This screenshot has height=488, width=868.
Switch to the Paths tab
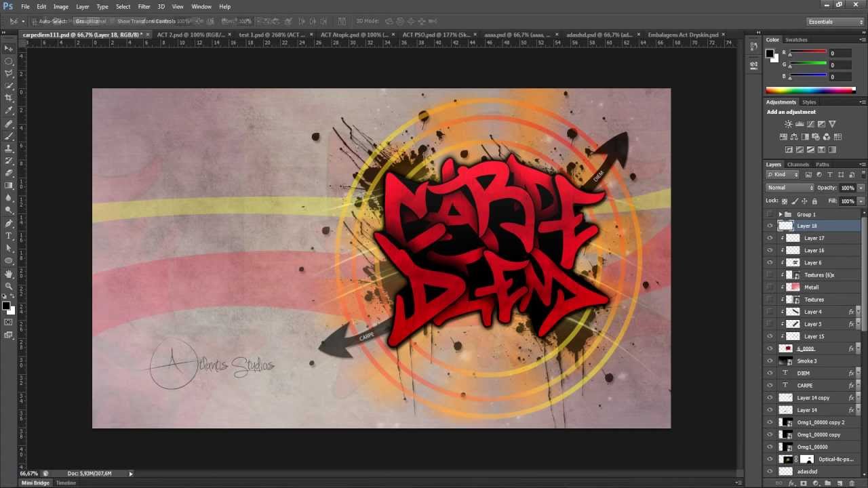click(x=822, y=164)
